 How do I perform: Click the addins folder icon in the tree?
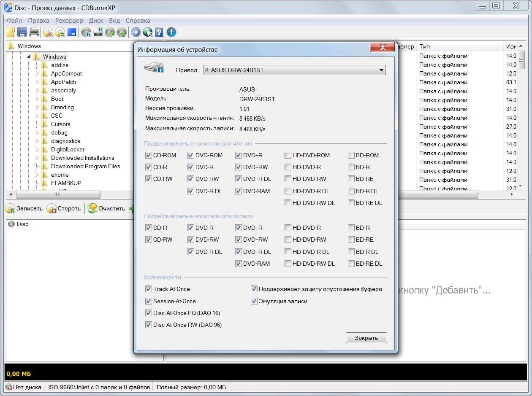[x=45, y=65]
